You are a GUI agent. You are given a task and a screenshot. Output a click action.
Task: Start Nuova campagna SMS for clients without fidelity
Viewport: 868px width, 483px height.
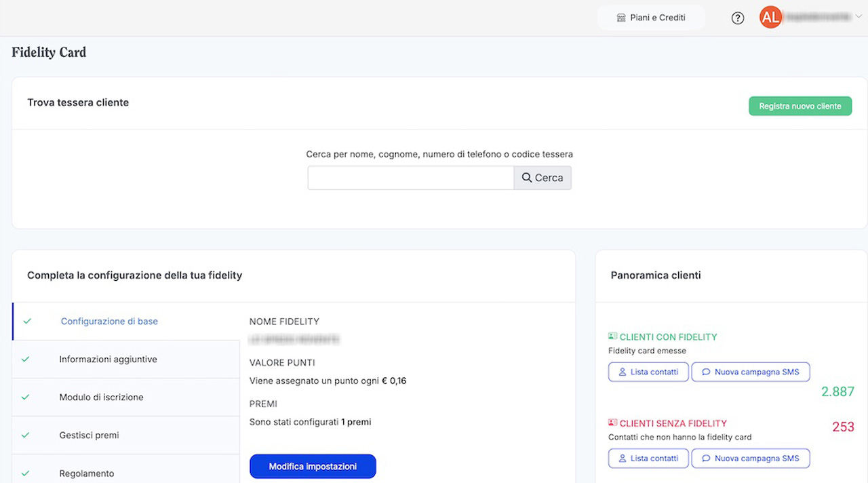(750, 459)
